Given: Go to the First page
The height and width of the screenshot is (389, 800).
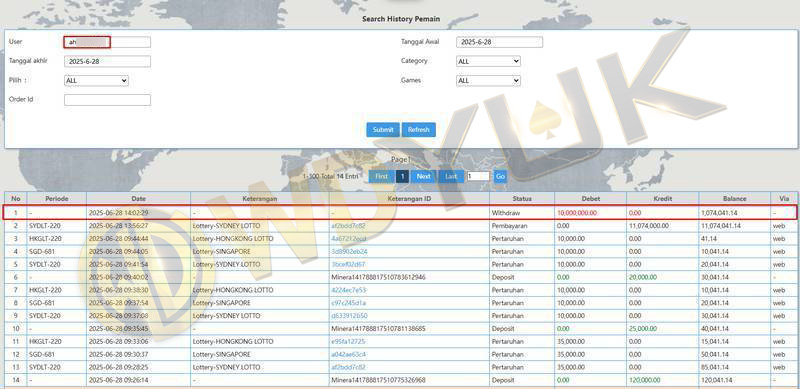Looking at the screenshot, I should pyautogui.click(x=381, y=176).
